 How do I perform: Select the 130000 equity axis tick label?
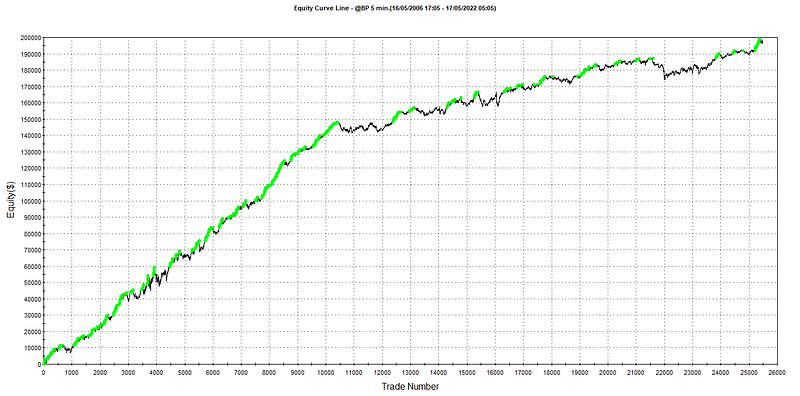(x=31, y=152)
